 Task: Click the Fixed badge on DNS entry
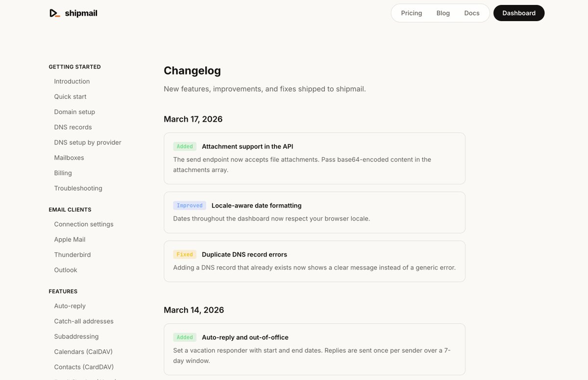coord(185,255)
